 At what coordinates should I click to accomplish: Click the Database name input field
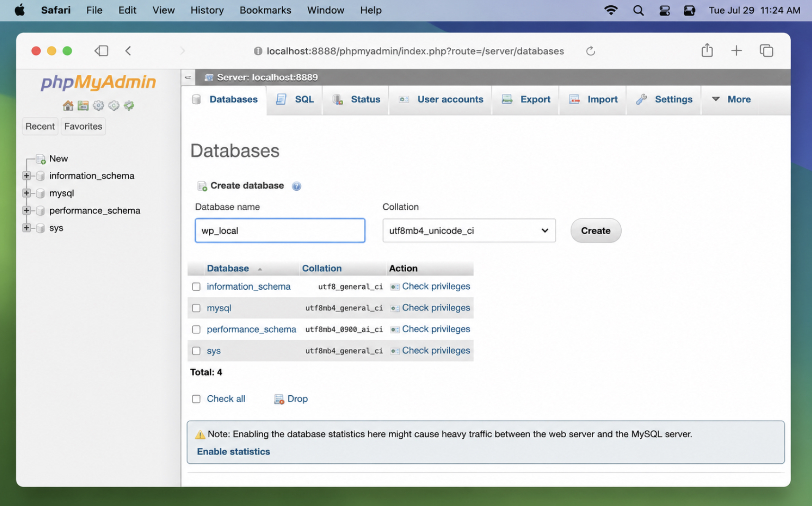coord(280,231)
